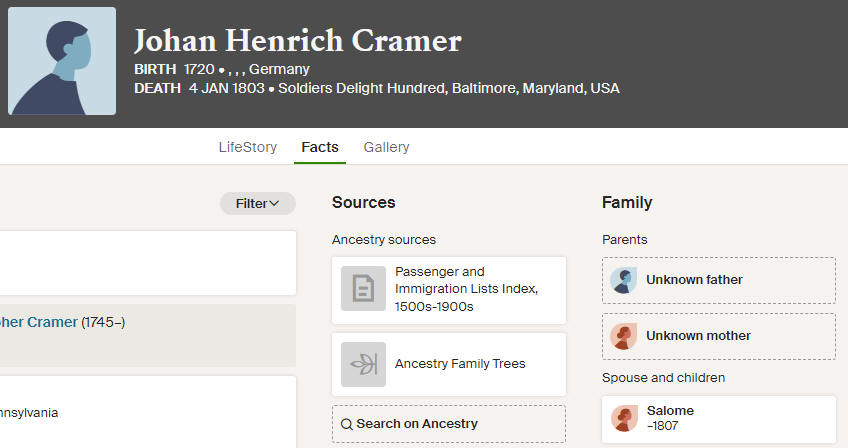Click the chevron arrow on Filter
848x448 pixels.
coord(274,203)
